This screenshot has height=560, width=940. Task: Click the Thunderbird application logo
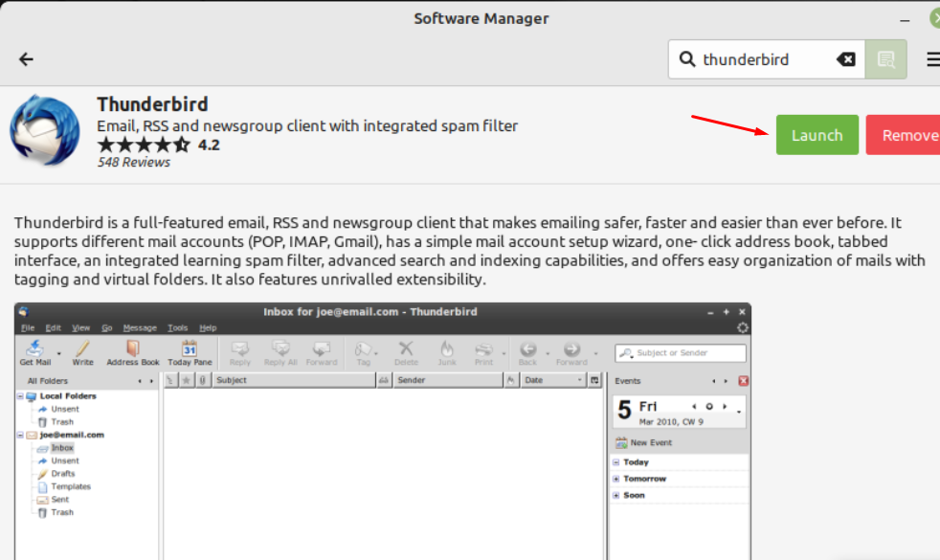[44, 130]
